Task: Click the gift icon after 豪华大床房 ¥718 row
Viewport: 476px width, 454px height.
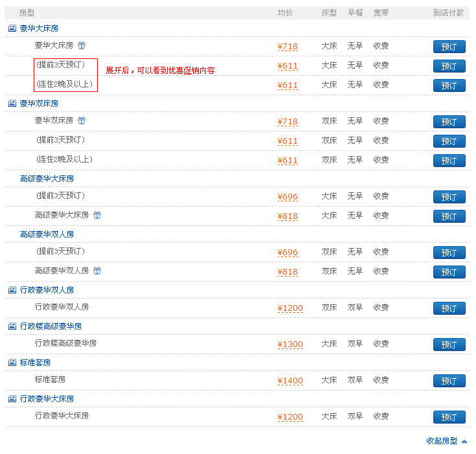Action: point(82,46)
